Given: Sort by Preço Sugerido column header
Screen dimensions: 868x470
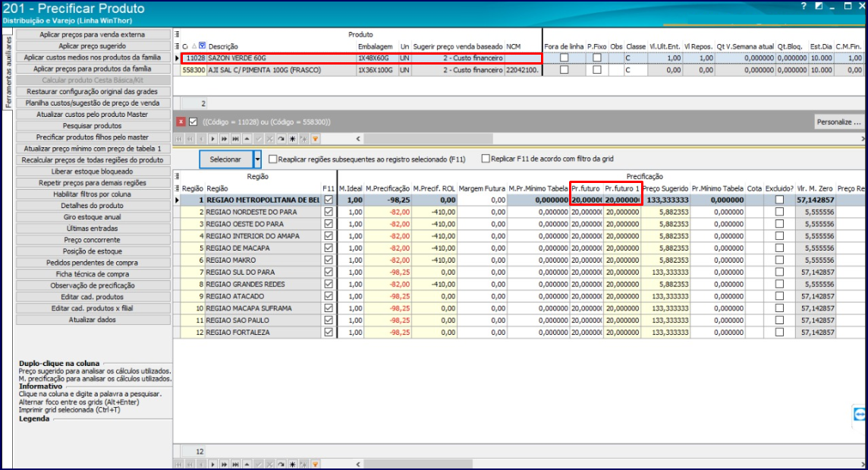Looking at the screenshot, I should coord(665,188).
